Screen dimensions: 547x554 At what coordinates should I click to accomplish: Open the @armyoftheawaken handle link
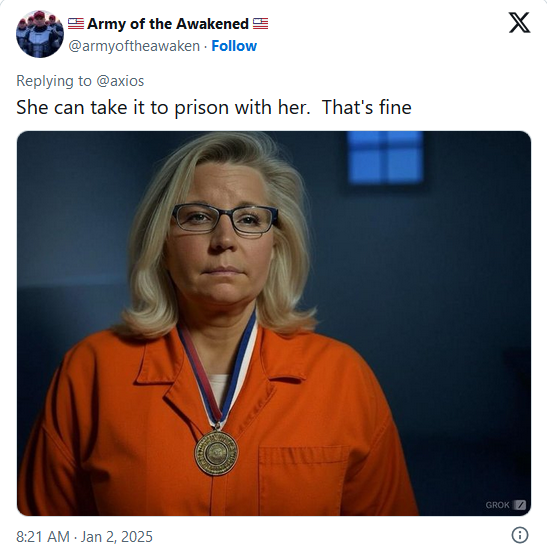[x=134, y=46]
